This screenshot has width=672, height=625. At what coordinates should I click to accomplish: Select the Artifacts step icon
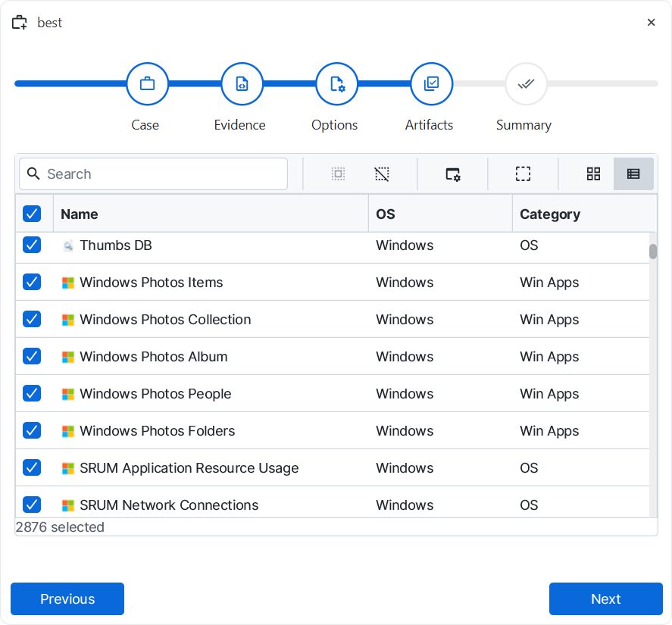[x=431, y=84]
